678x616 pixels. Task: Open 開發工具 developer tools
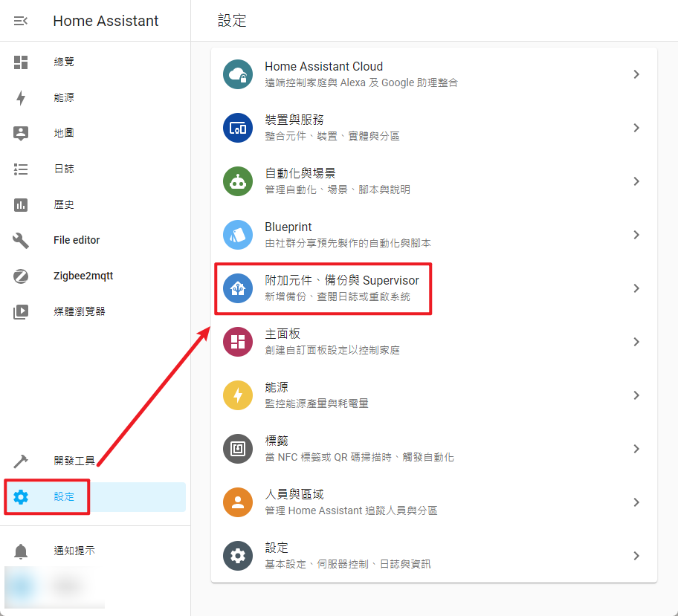click(74, 461)
